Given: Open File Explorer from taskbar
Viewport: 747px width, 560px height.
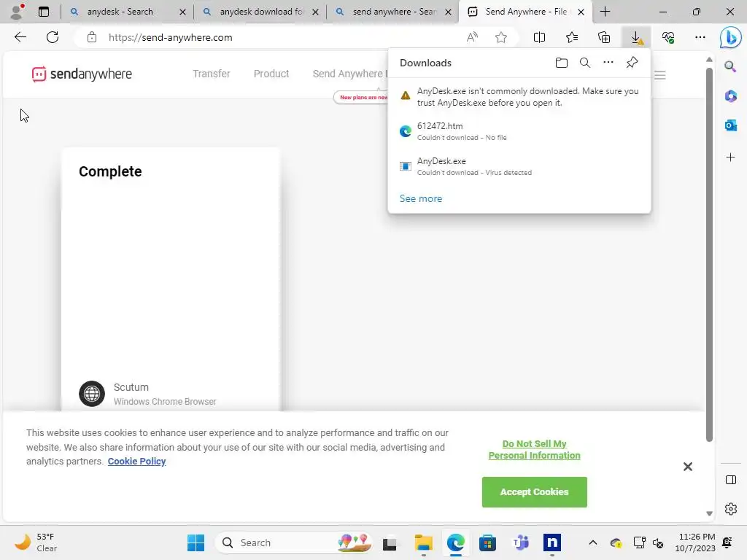Looking at the screenshot, I should [x=423, y=542].
